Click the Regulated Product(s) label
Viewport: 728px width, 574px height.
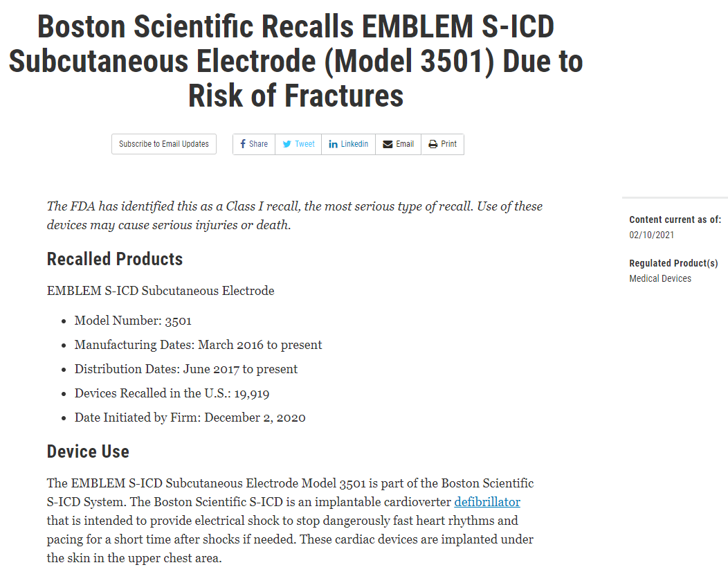tap(673, 263)
